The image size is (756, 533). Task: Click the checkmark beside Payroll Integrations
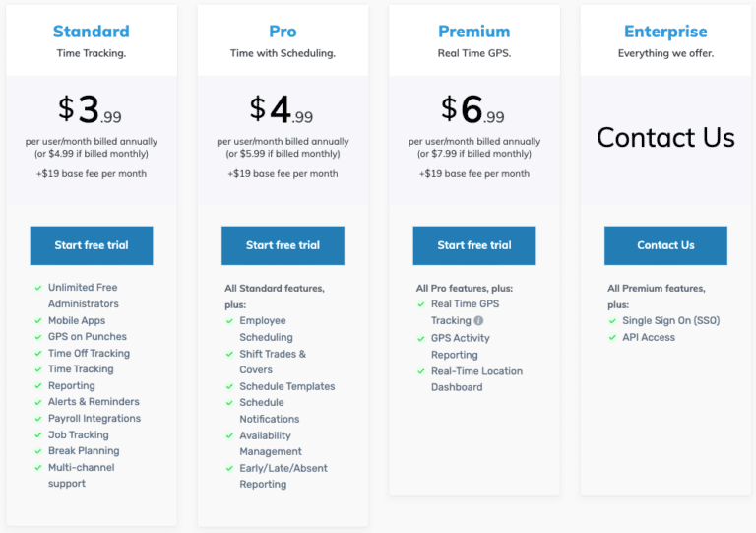click(37, 418)
